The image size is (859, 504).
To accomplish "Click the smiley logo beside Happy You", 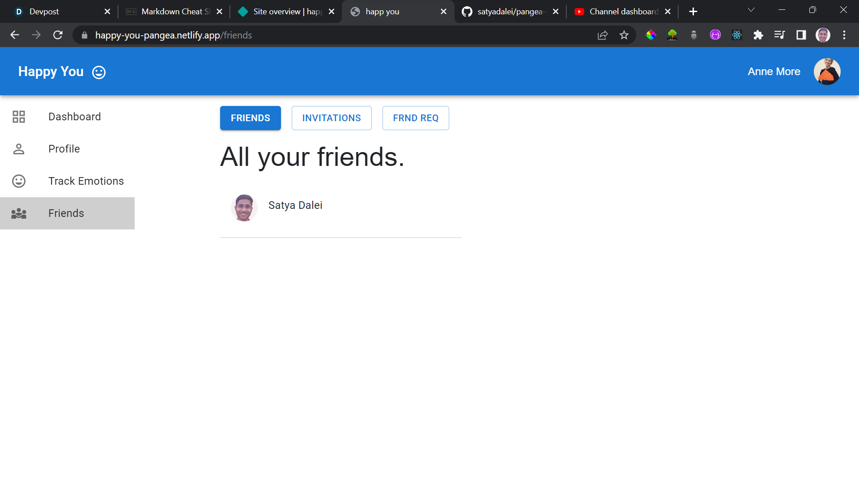I will [x=99, y=72].
